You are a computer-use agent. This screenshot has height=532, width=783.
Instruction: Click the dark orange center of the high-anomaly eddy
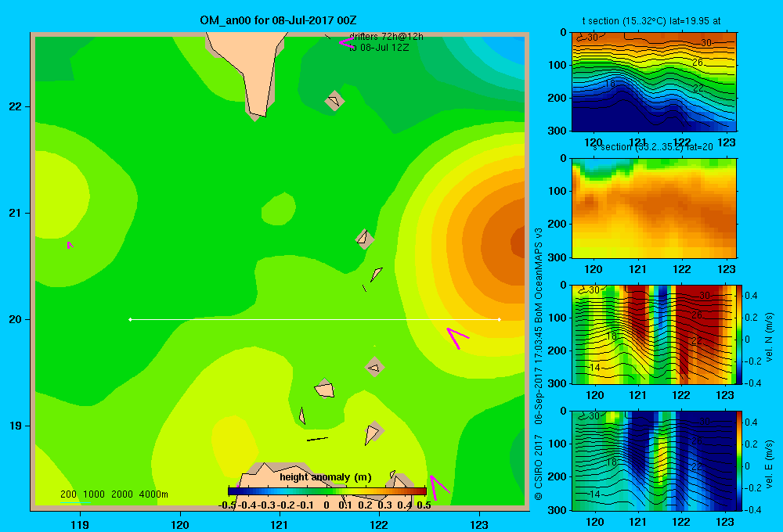[518, 243]
